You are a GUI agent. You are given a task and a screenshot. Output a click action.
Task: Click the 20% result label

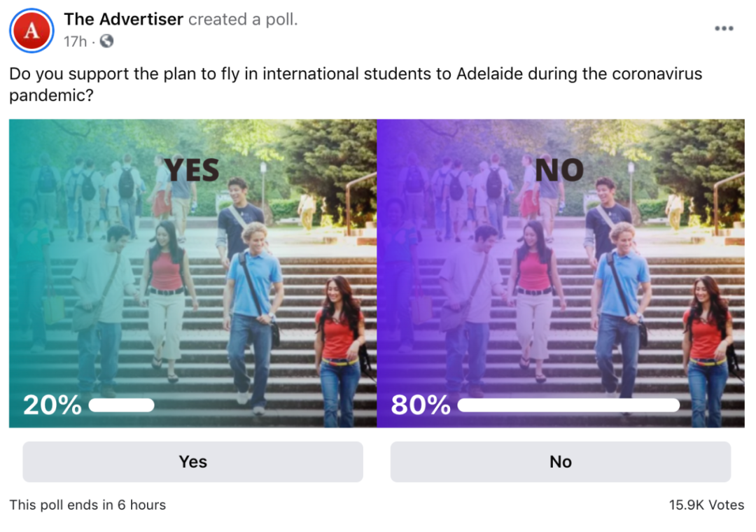pos(52,405)
